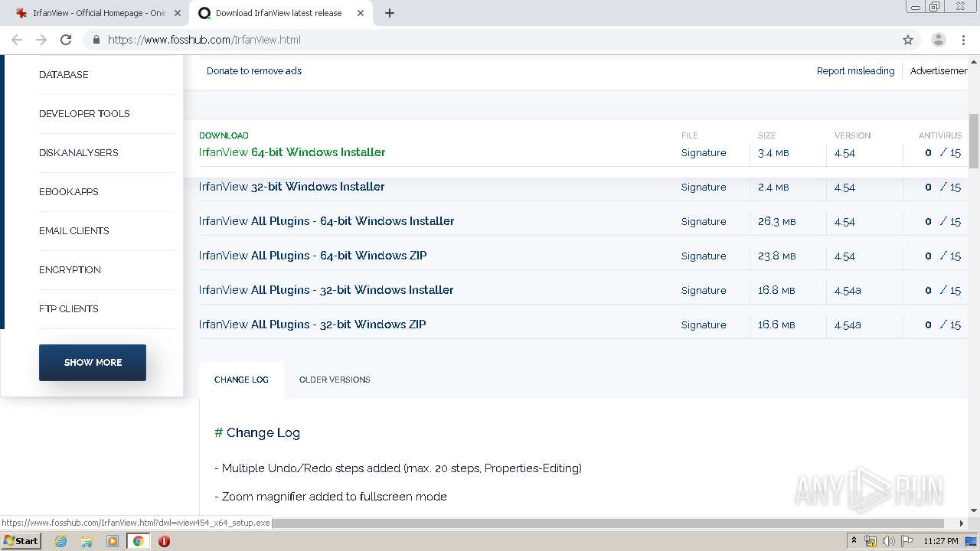
Task: Click the Change Log heading
Action: (257, 432)
